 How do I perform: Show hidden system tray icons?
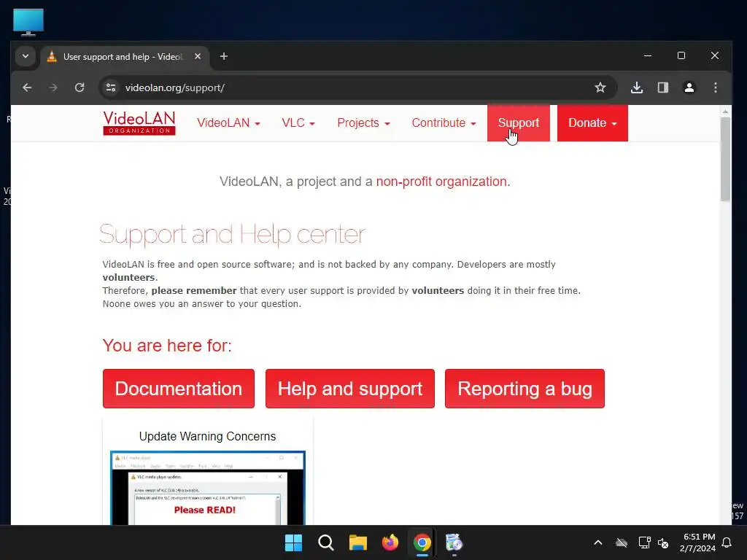[x=598, y=542]
